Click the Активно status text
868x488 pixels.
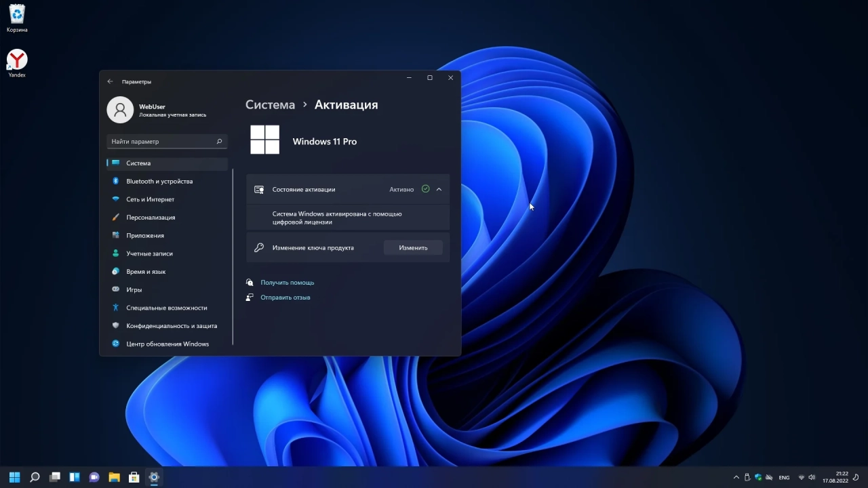[401, 190]
